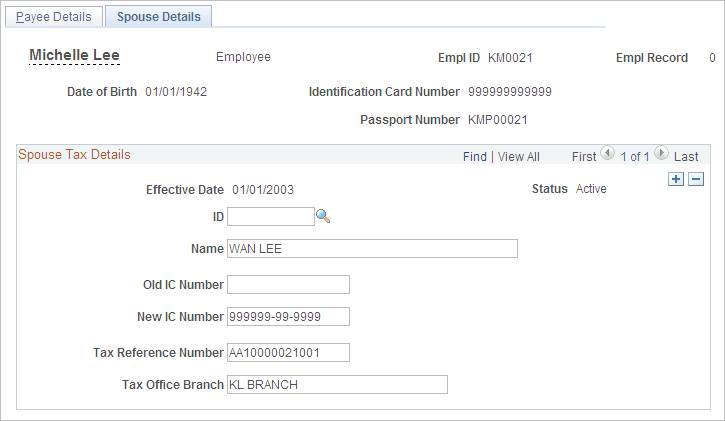The width and height of the screenshot is (725, 421).
Task: Open the Find link
Action: (x=475, y=157)
